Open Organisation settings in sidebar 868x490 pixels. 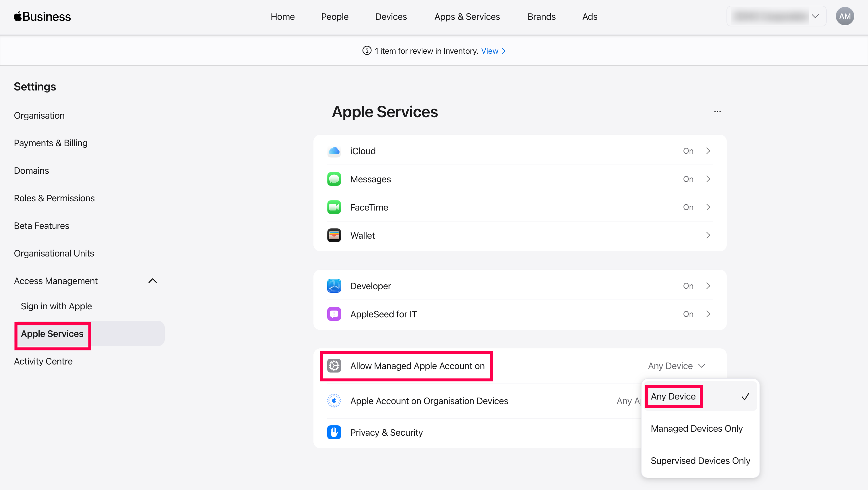point(39,116)
